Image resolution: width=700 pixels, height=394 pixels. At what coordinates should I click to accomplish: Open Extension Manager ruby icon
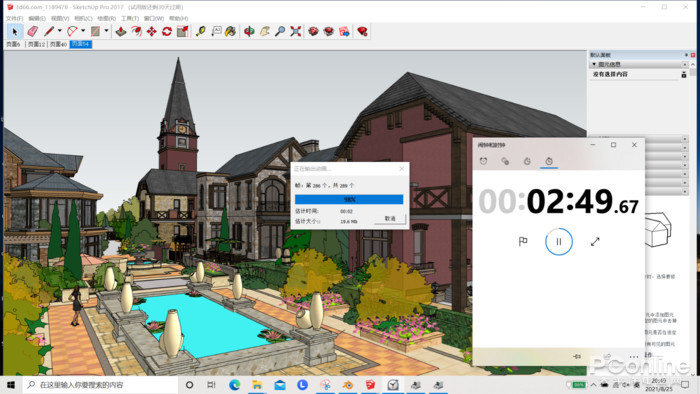click(362, 31)
